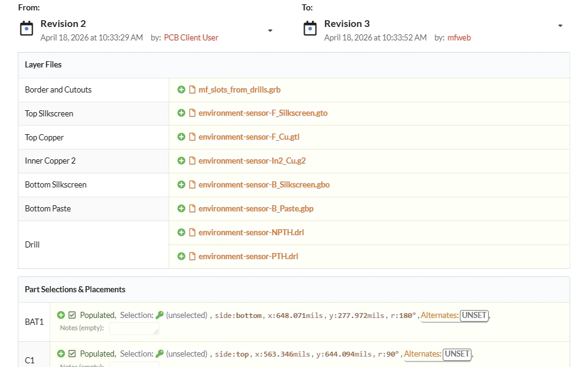Click the Alternates link in BAT1 row
The width and height of the screenshot is (588, 367).
point(440,316)
